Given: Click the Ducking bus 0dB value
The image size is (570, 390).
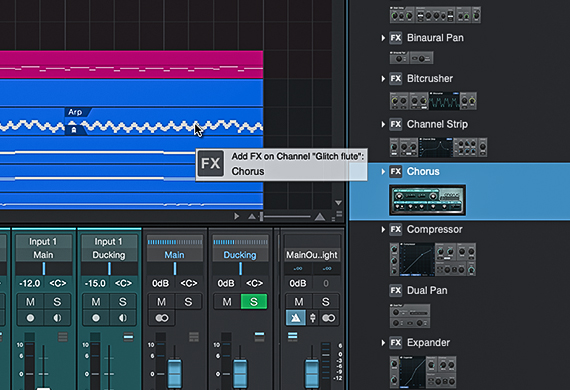Looking at the screenshot, I should pos(226,283).
